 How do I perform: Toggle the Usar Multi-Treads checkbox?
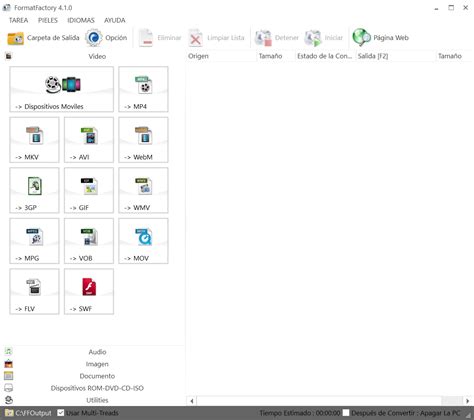pos(61,413)
